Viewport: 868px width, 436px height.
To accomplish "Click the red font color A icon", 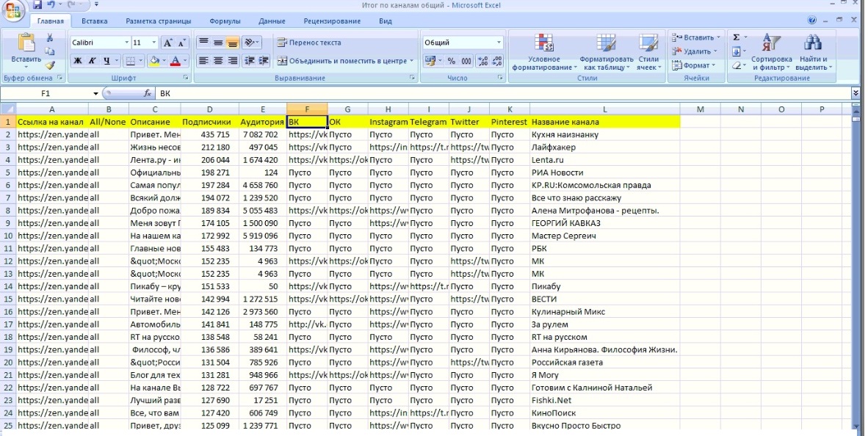I will click(x=176, y=61).
